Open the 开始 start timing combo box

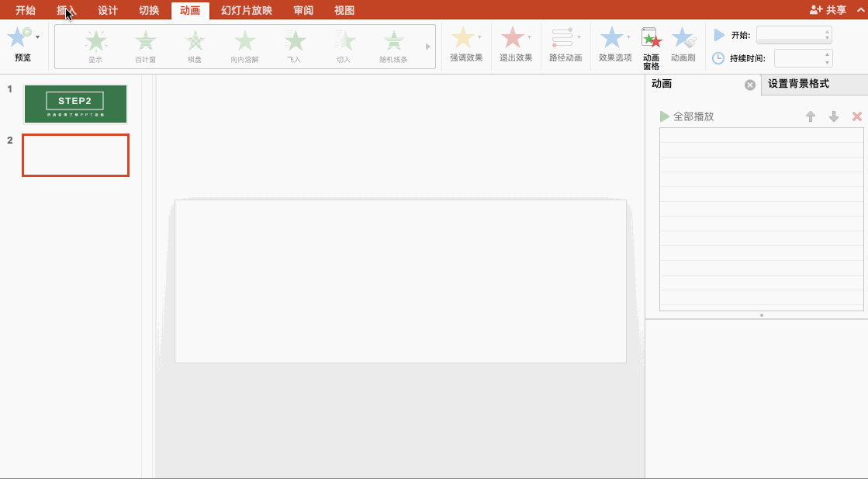(794, 35)
